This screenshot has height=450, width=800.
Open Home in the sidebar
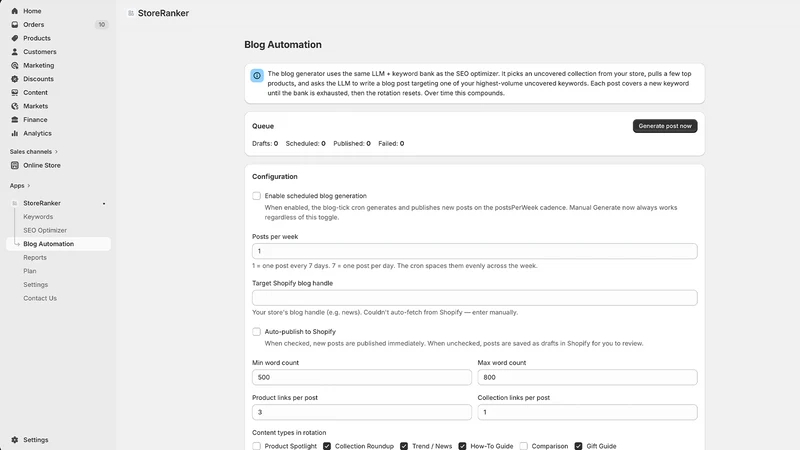32,11
